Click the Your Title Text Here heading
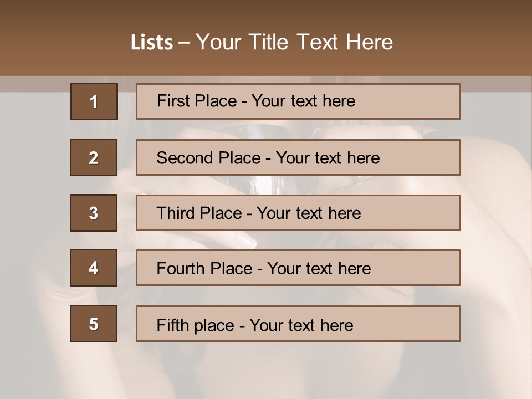Screen dimensions: 532x399 click(x=294, y=42)
